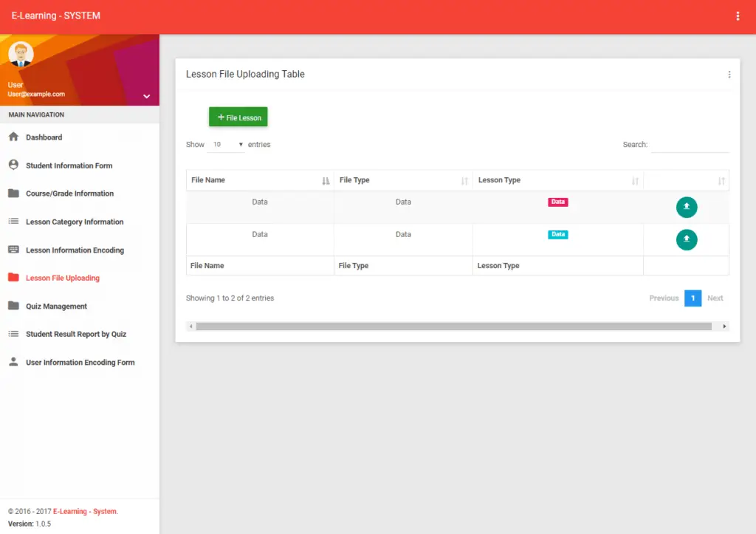Open the Lesson File Uploading Table options menu
756x534 pixels.
(729, 74)
